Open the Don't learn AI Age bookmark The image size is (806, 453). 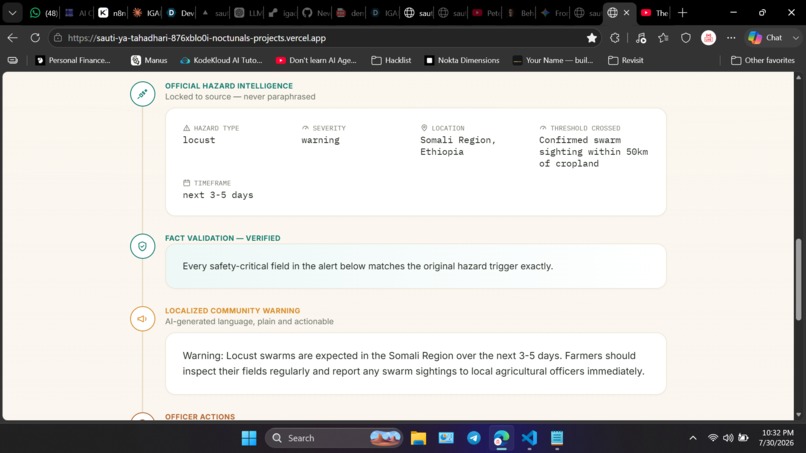(x=316, y=60)
